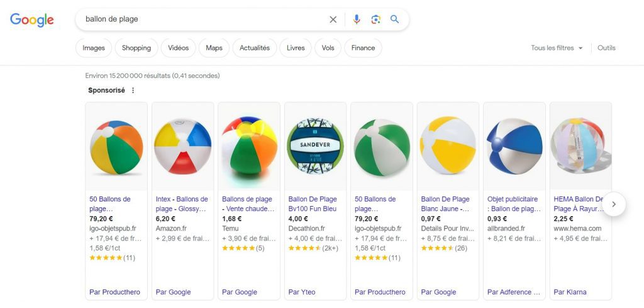This screenshot has height=308, width=644.
Task: Click the www.hema.com seller name
Action: point(577,229)
